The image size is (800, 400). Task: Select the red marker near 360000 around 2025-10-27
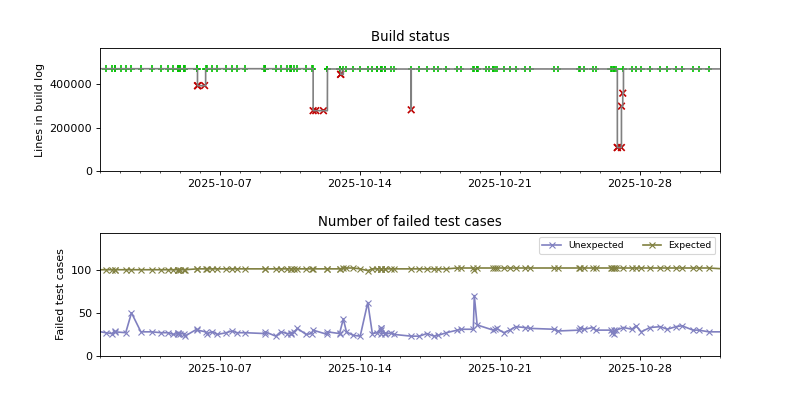pos(622,93)
